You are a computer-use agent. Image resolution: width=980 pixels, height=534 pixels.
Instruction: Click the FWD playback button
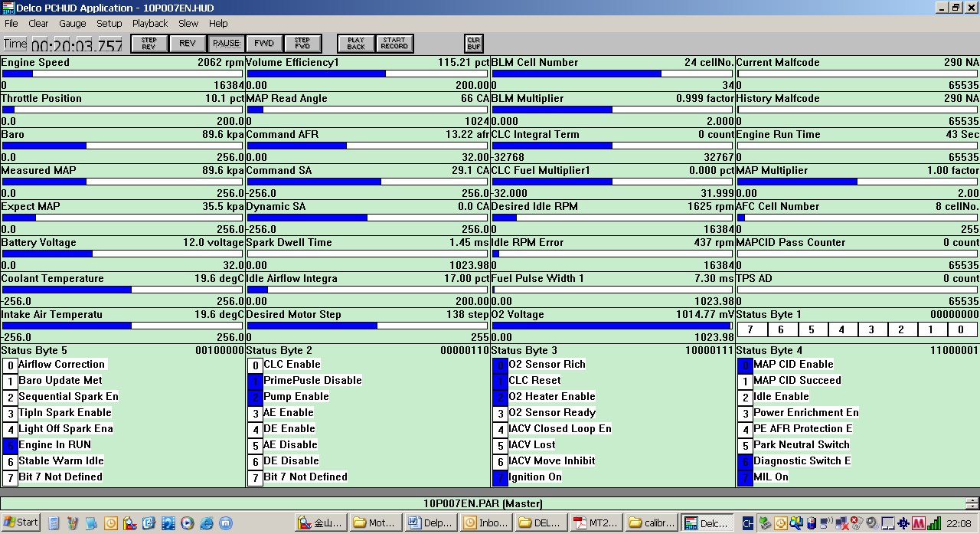(x=265, y=44)
